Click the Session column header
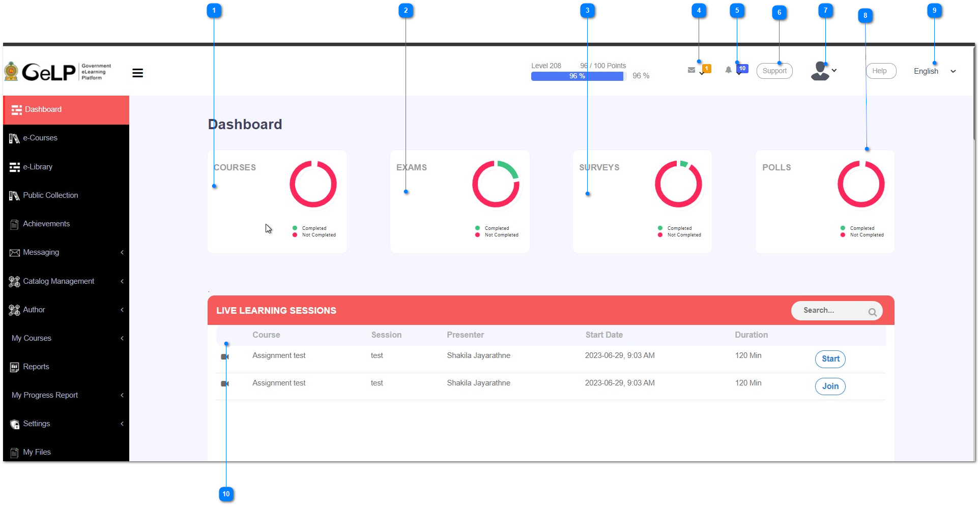980x507 pixels. [386, 335]
